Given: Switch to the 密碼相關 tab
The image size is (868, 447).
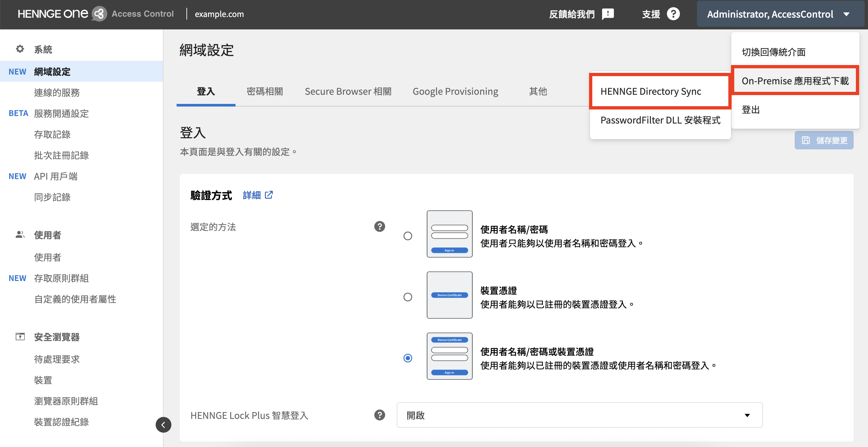Looking at the screenshot, I should 265,91.
